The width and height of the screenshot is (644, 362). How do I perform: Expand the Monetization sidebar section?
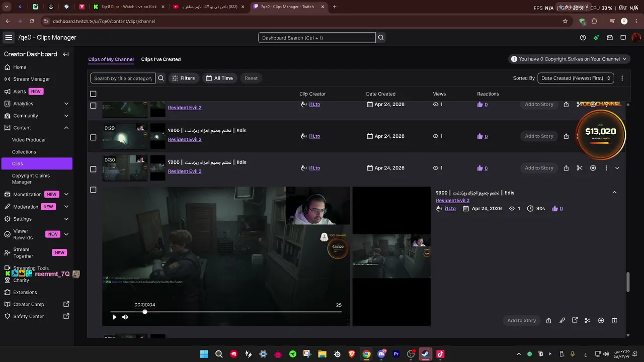coord(66,195)
